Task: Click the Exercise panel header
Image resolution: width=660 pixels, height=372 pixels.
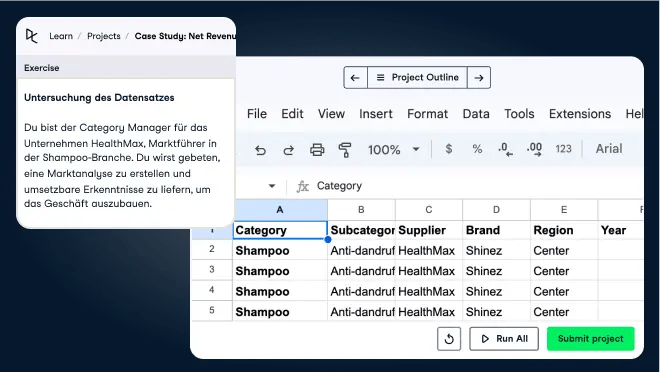Action: pos(126,68)
